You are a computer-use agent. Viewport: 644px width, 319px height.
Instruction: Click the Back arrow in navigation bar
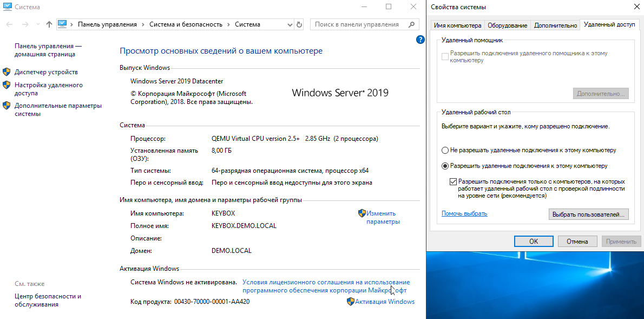[x=10, y=24]
